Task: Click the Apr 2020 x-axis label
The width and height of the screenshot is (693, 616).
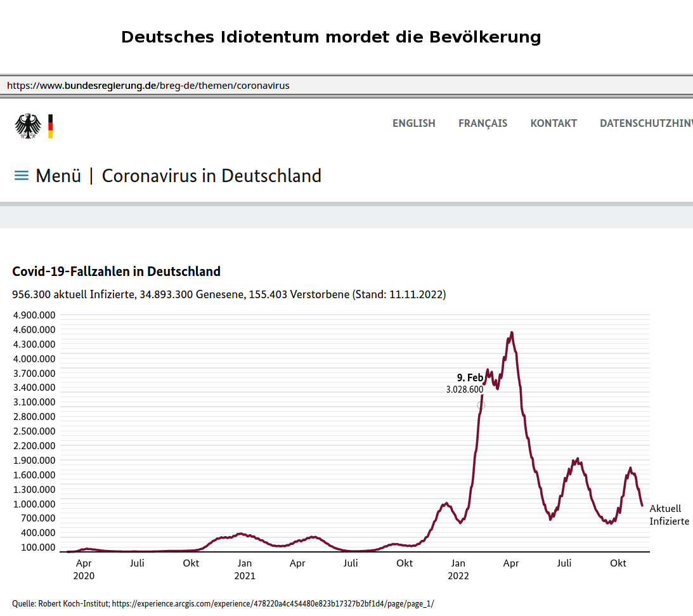Action: point(84,570)
